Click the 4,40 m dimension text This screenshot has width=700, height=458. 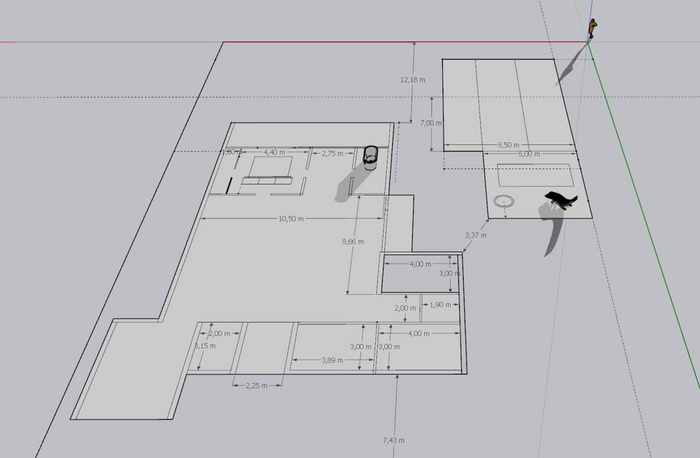tap(274, 152)
